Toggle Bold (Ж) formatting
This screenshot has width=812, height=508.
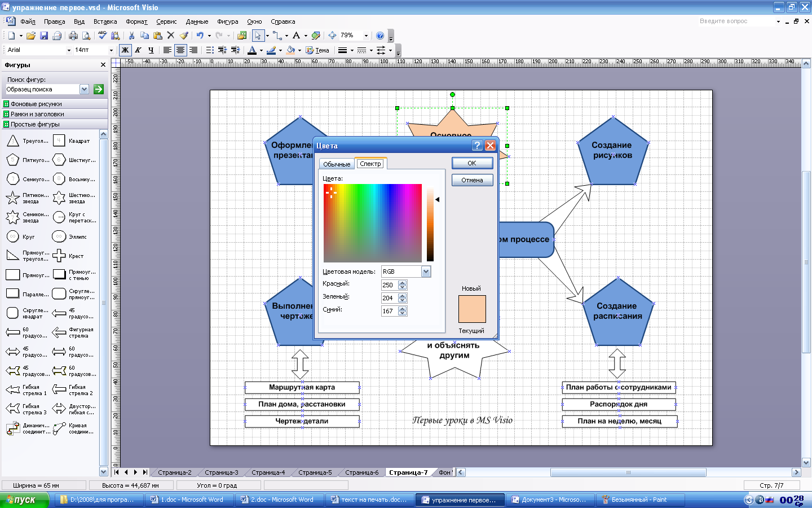(125, 50)
